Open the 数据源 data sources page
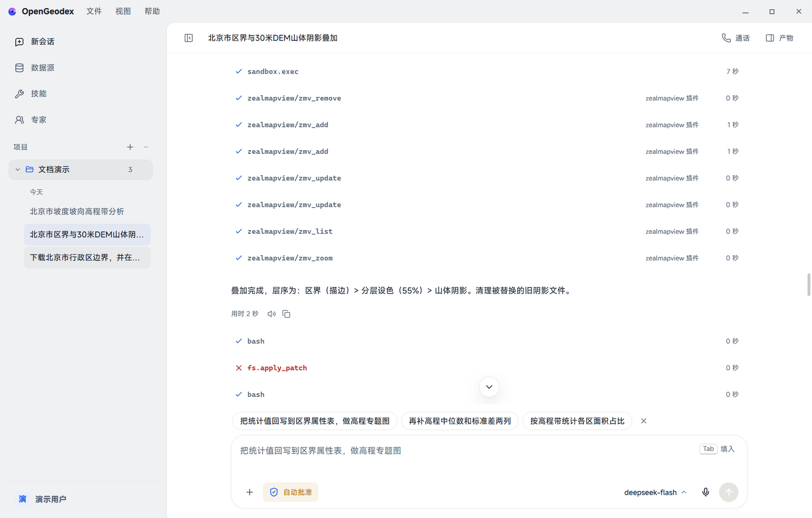The width and height of the screenshot is (812, 518). tap(35, 67)
